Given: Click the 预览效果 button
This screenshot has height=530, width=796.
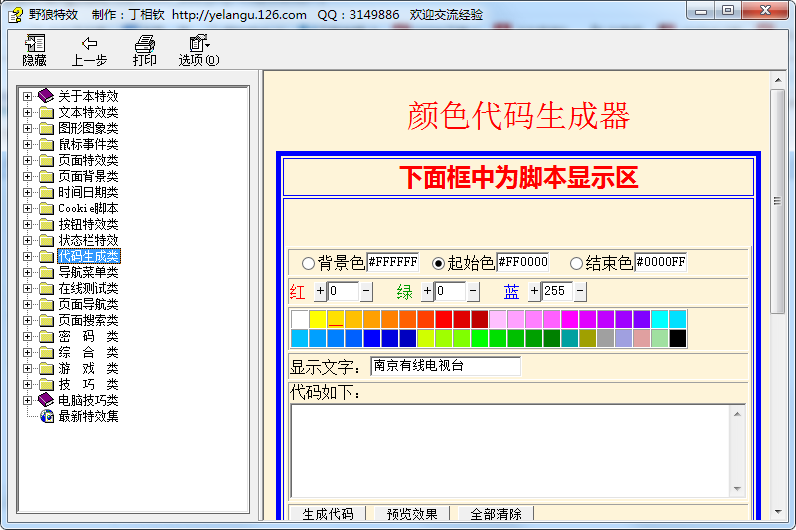Looking at the screenshot, I should point(412,514).
